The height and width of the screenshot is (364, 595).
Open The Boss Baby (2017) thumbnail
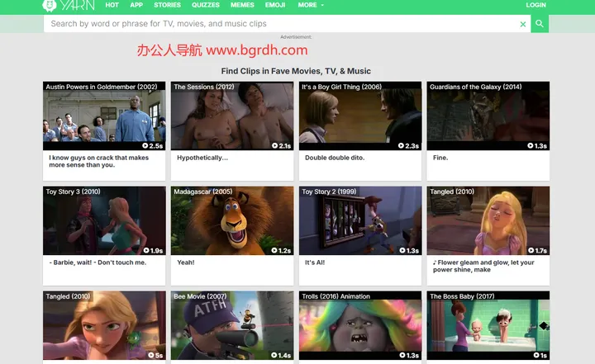[488, 325]
